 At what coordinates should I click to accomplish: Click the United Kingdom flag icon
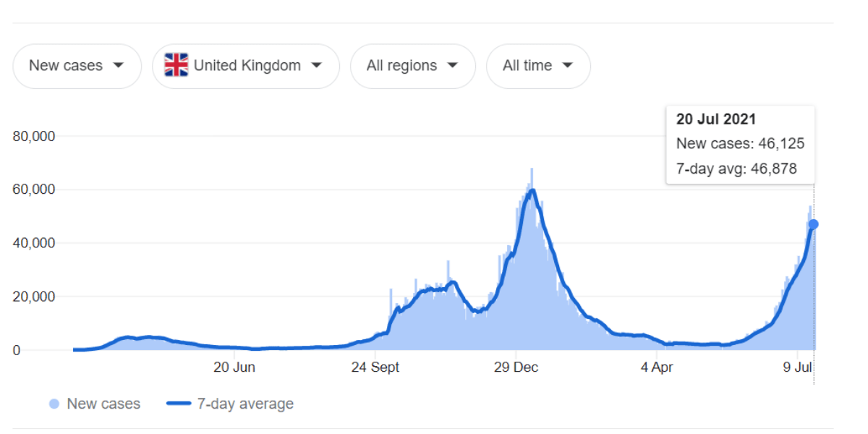pyautogui.click(x=176, y=65)
